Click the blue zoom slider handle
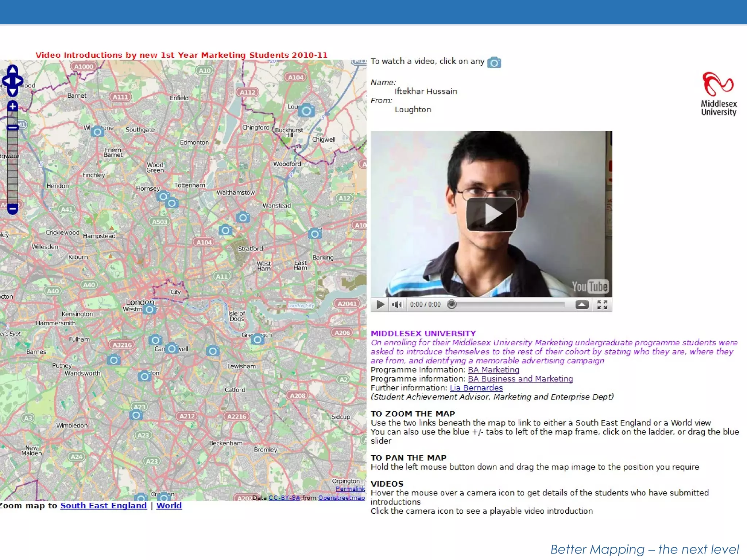 pos(12,128)
